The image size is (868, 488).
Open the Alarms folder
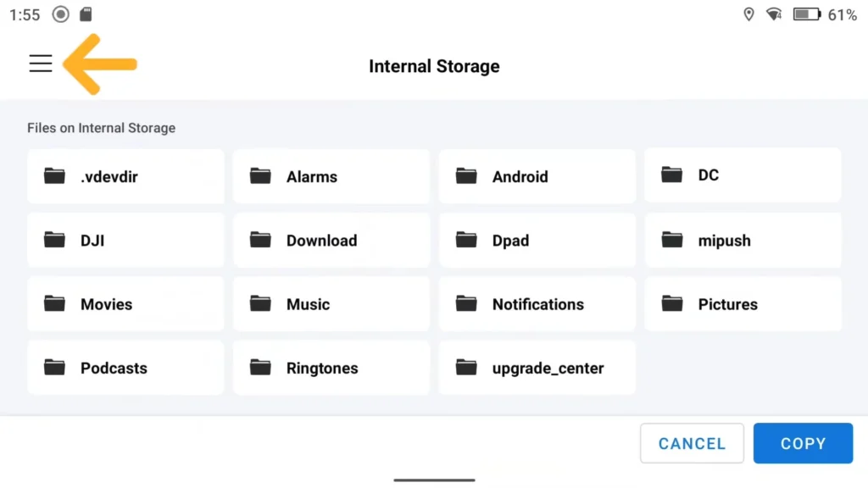click(331, 176)
